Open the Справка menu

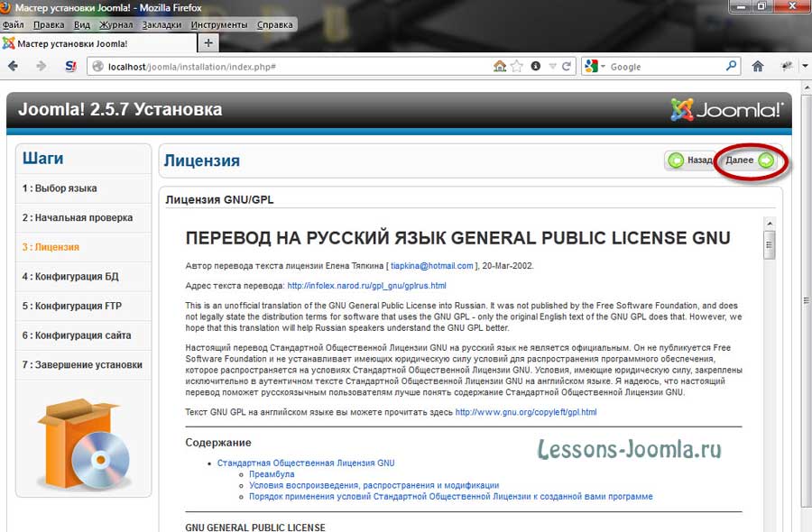point(274,24)
